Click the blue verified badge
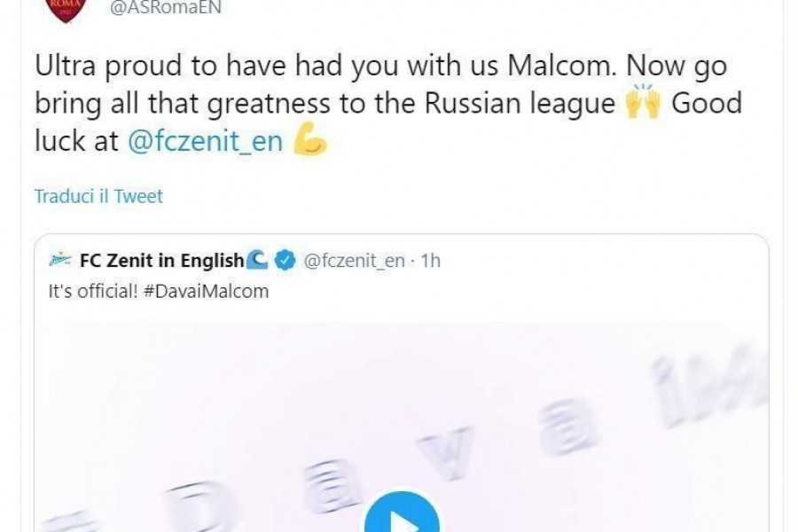 point(284,261)
